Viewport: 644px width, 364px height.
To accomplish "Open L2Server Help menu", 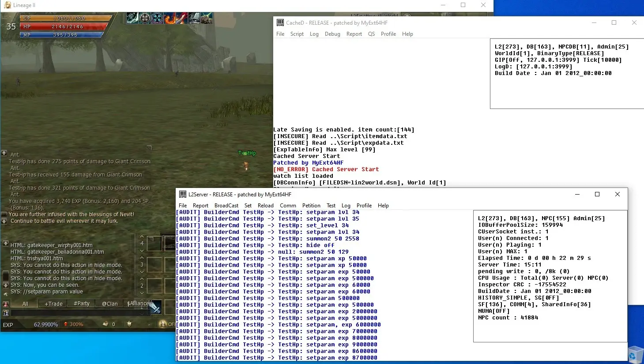I will [383, 206].
